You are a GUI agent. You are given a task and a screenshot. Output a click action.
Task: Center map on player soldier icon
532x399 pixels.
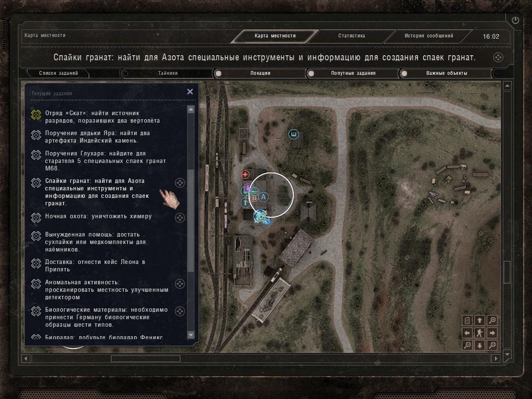pyautogui.click(x=480, y=333)
